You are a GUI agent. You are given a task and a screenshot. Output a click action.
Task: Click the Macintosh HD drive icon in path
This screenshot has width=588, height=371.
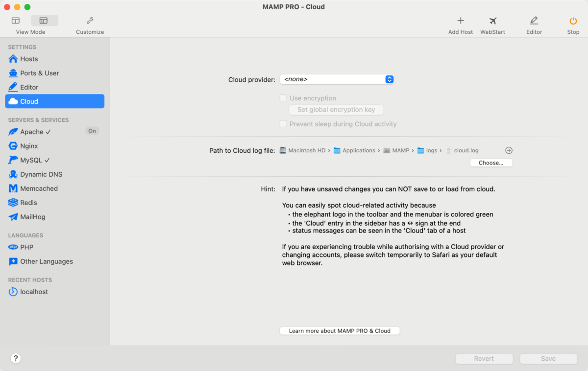[x=283, y=150]
